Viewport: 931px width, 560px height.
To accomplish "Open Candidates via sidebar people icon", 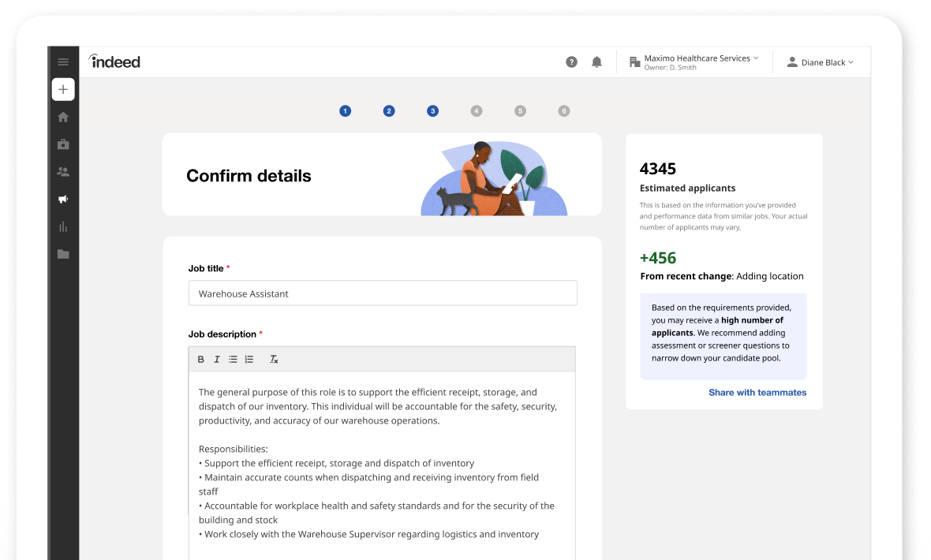I will (63, 172).
